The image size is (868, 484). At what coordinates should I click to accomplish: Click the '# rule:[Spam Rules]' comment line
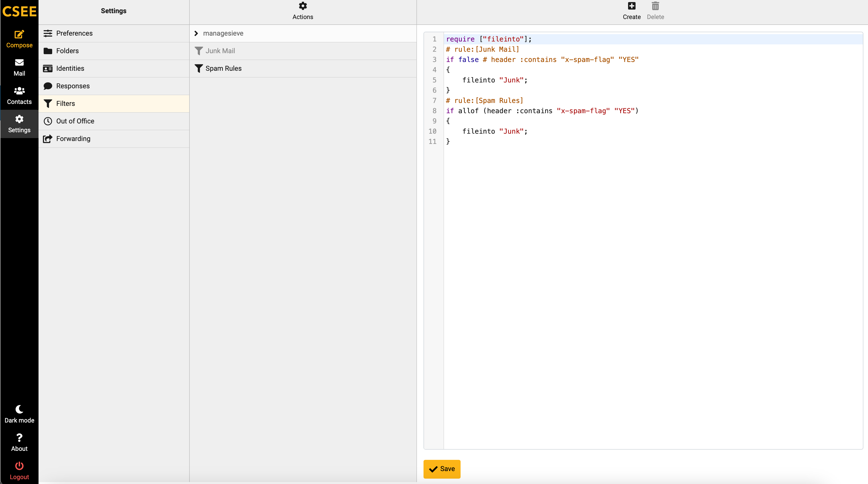point(484,101)
